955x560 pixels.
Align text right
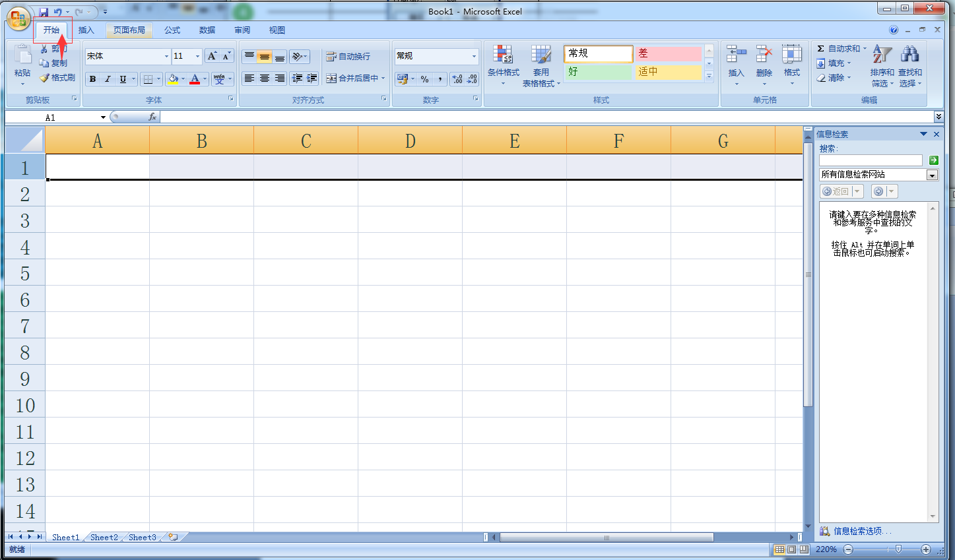click(x=280, y=78)
